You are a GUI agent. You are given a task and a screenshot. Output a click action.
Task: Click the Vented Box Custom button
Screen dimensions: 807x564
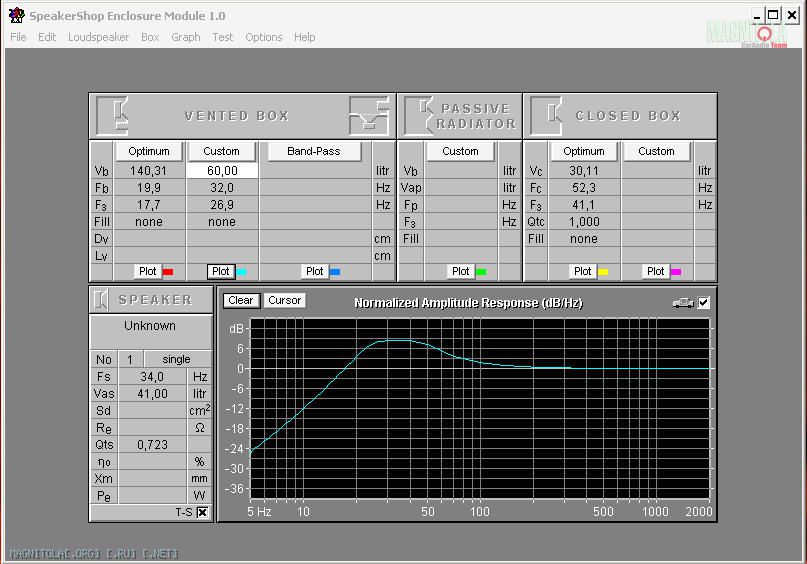[x=221, y=151]
